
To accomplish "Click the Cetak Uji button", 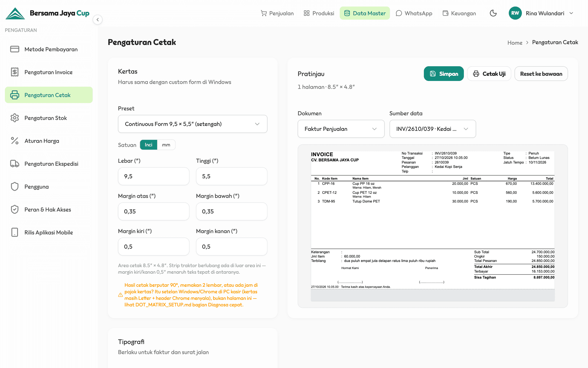I will click(x=489, y=74).
